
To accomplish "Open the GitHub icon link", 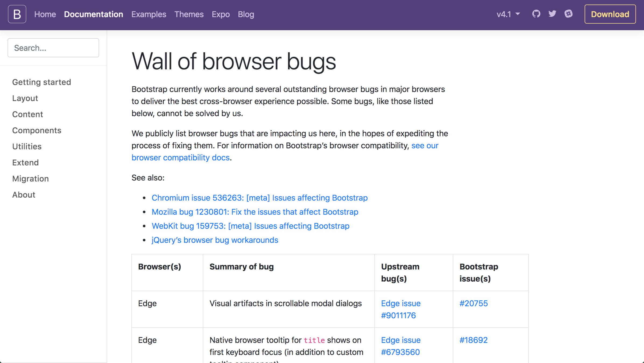I will click(x=536, y=14).
